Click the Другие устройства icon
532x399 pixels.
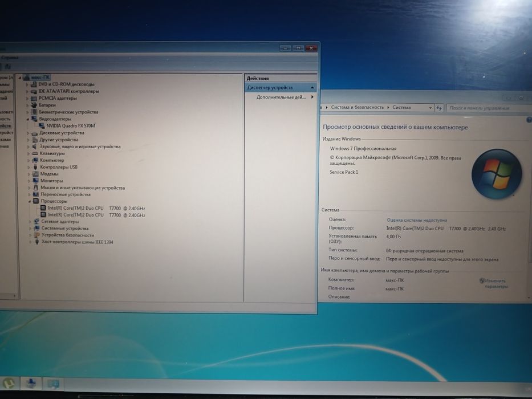pos(35,140)
